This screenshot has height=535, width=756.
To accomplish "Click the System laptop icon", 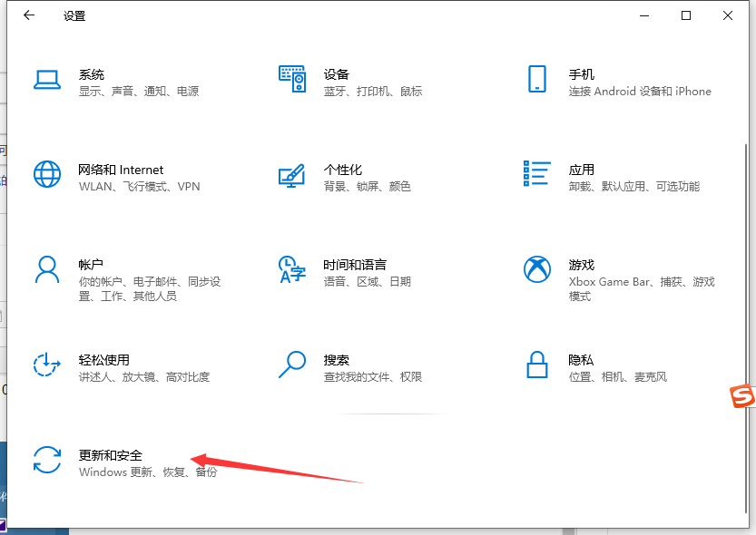I will click(x=46, y=80).
